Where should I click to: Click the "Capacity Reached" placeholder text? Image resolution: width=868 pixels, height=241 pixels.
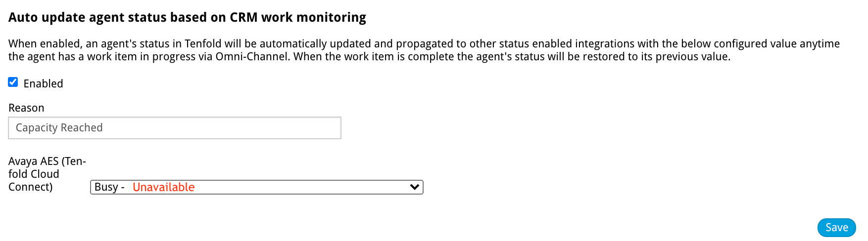(59, 128)
